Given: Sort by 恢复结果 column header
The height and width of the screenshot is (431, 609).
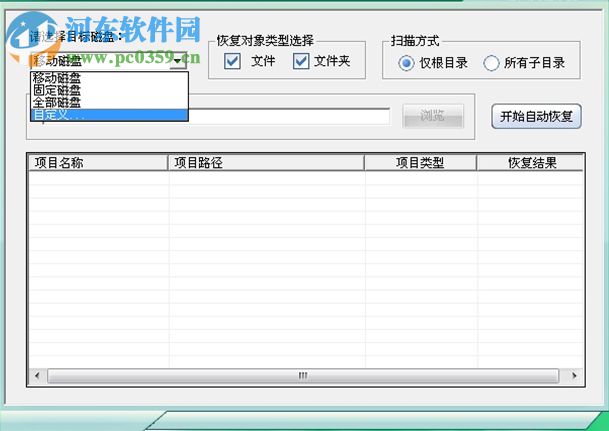Looking at the screenshot, I should click(x=530, y=163).
